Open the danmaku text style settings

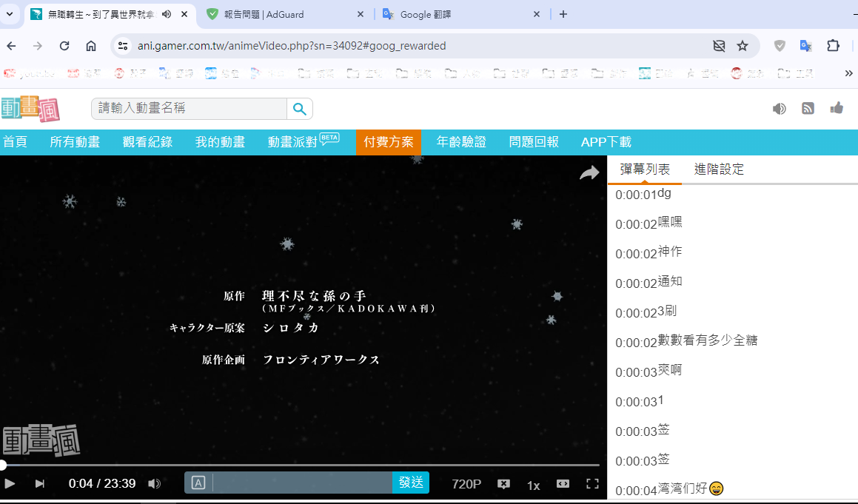(197, 483)
